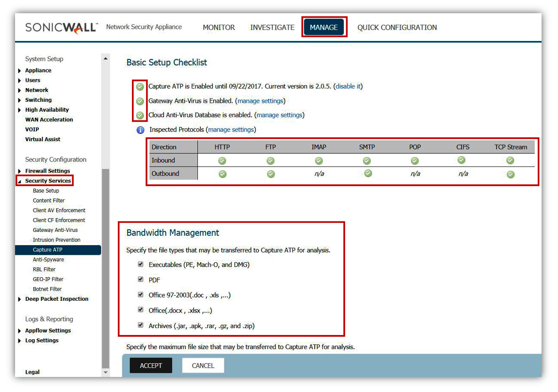Open Intrusion Prevention

pyautogui.click(x=57, y=240)
